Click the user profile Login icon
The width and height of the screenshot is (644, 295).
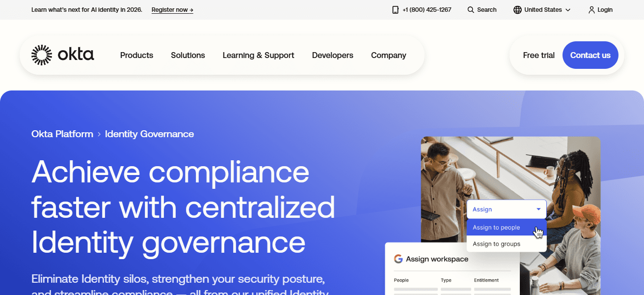click(591, 10)
